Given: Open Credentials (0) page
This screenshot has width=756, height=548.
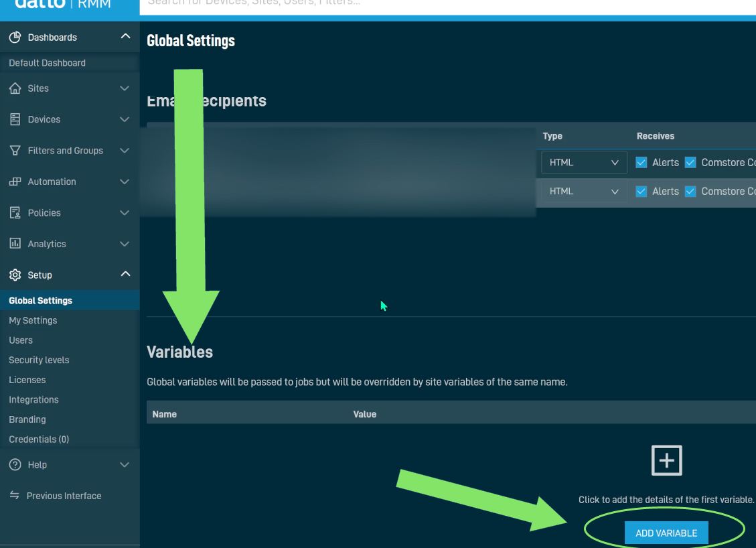Looking at the screenshot, I should [x=39, y=439].
